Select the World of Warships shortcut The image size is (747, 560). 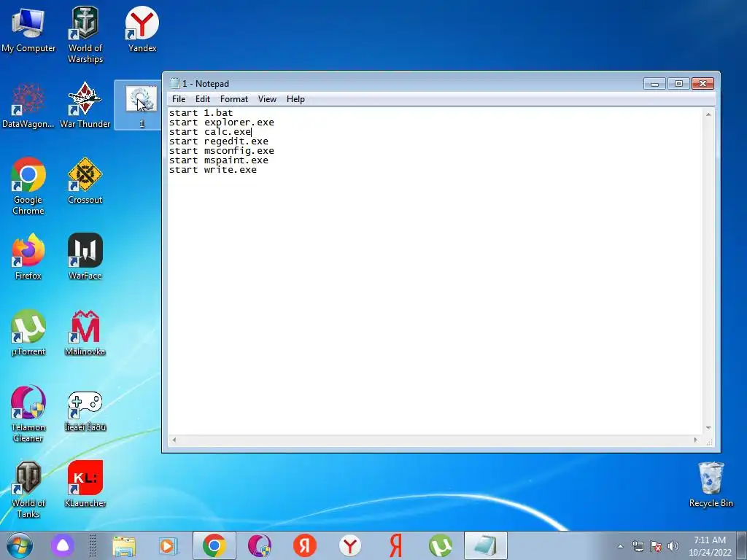pos(85,35)
